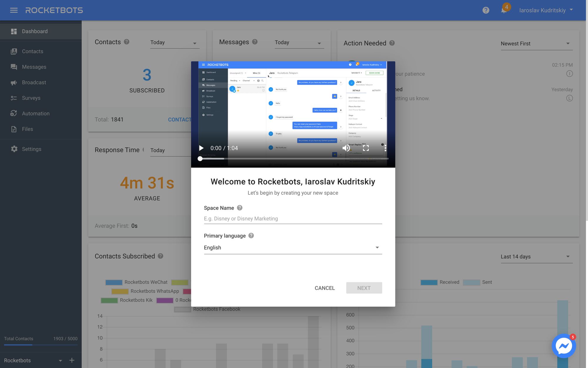Click the Contacts sidebar icon
This screenshot has width=588, height=368.
(x=14, y=51)
